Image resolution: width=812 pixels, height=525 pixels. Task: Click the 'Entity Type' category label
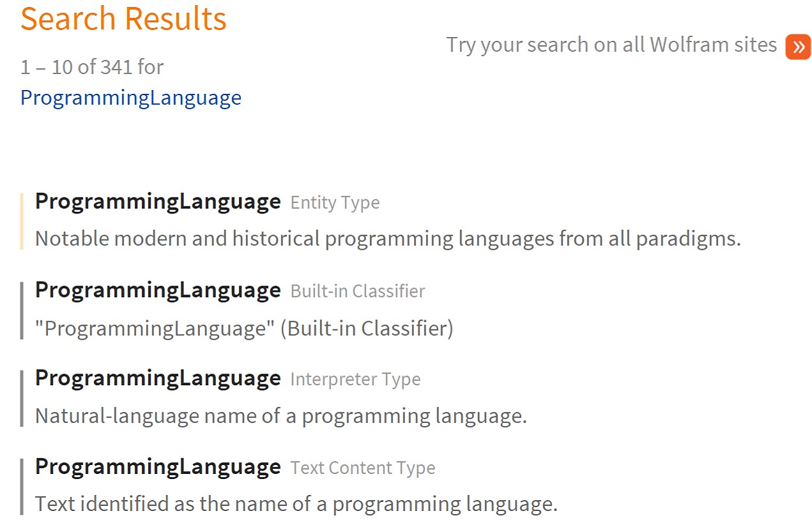tap(335, 203)
